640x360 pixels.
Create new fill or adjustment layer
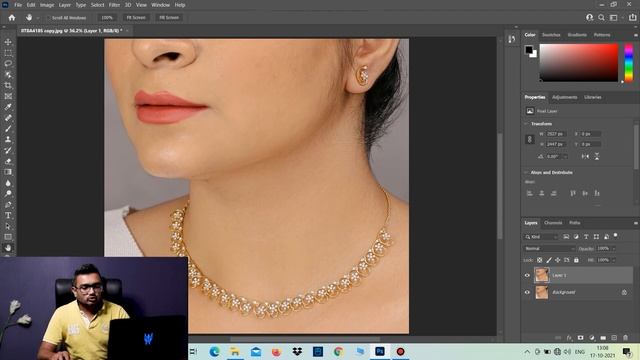click(x=592, y=338)
